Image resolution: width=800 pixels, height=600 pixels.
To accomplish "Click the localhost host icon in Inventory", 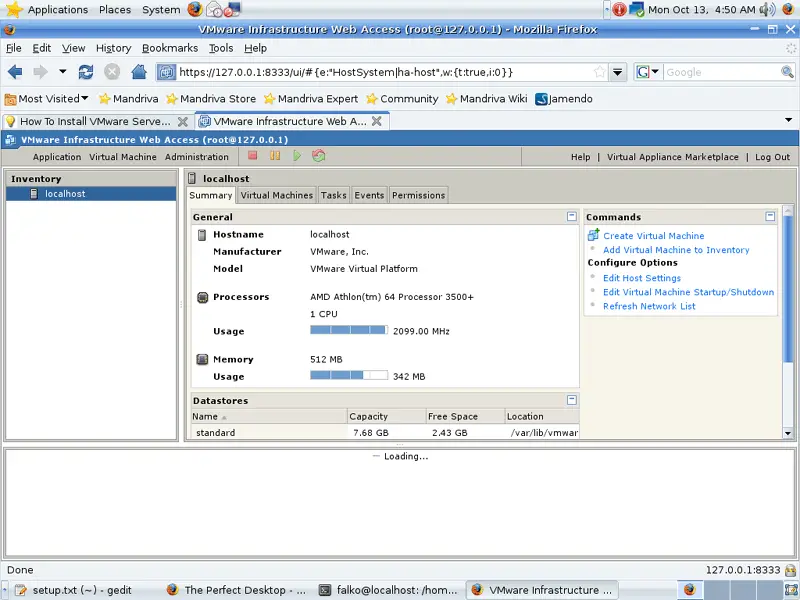I will point(34,193).
